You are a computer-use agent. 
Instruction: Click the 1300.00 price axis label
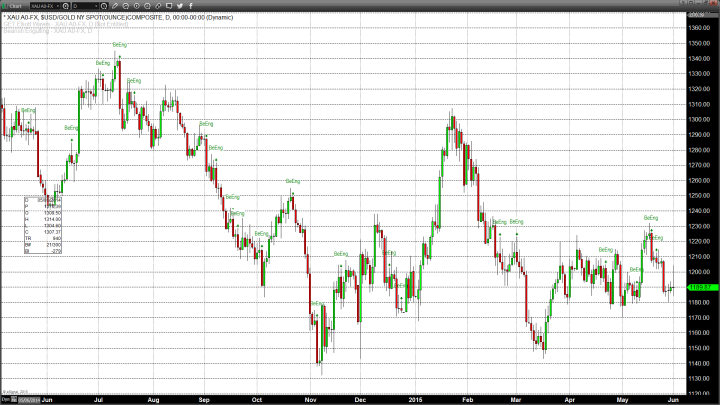tap(699, 119)
